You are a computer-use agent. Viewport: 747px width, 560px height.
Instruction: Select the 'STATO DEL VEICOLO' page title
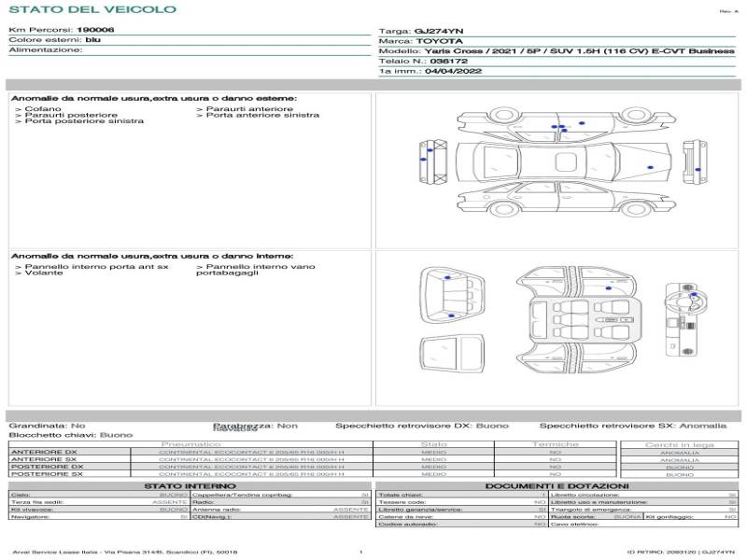(x=92, y=9)
